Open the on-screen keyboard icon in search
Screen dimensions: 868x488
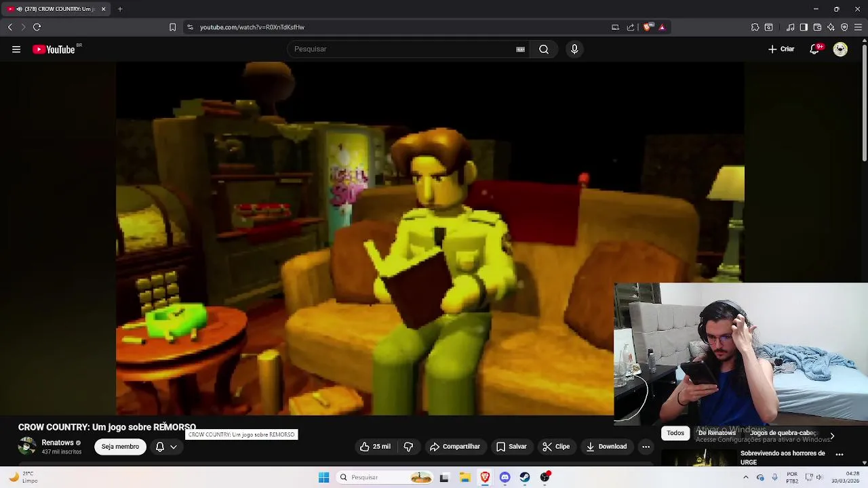click(520, 49)
